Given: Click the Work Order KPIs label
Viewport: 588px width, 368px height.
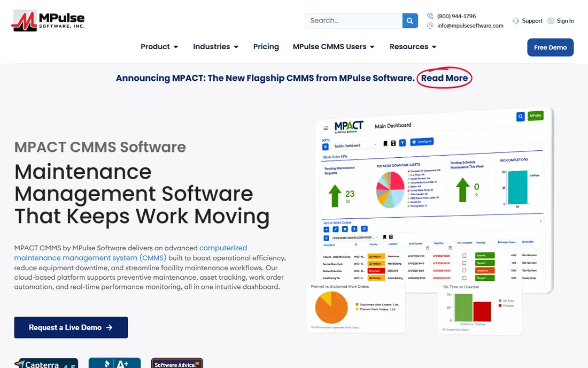Looking at the screenshot, I should pos(335,157).
